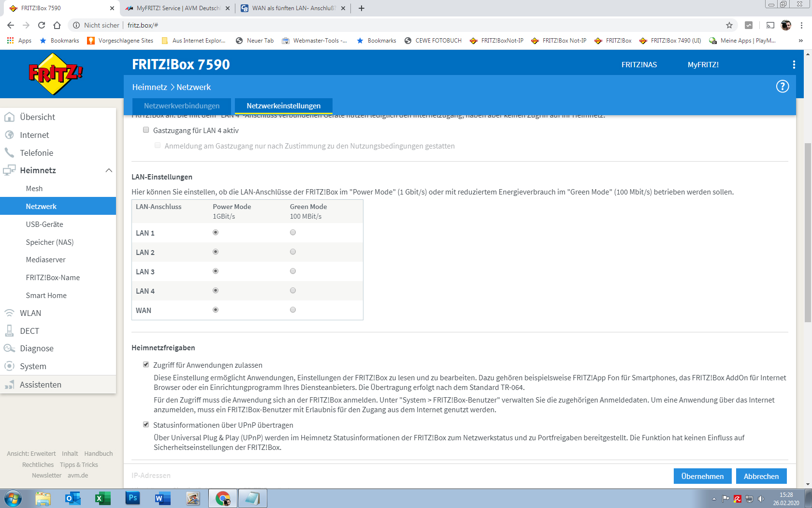
Task: Click the DECT handset icon
Action: click(9, 331)
